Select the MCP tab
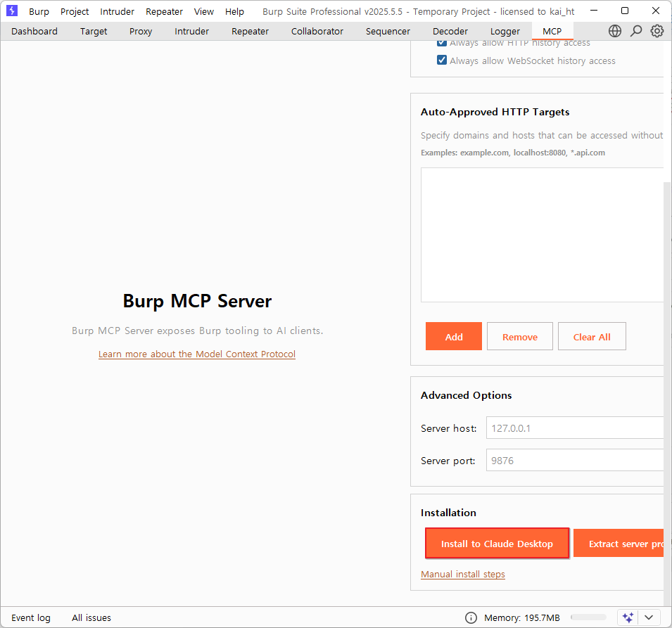Image resolution: width=672 pixels, height=628 pixels. coord(552,31)
